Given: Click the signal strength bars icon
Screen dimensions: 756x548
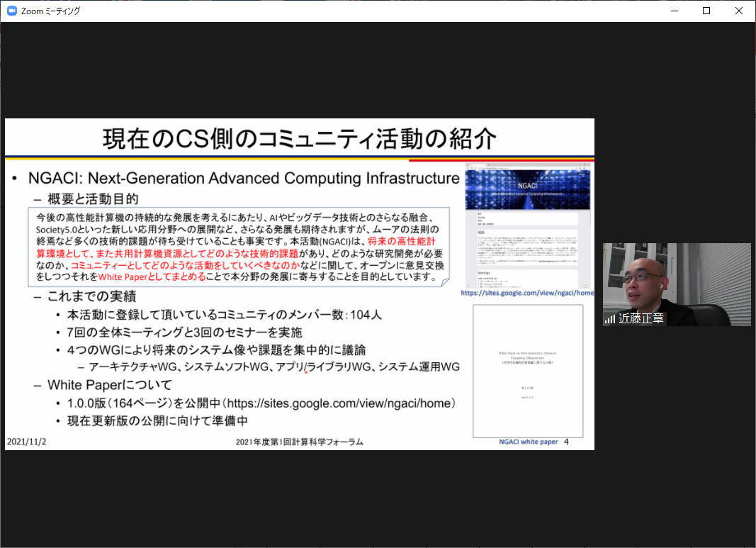Looking at the screenshot, I should coord(609,319).
